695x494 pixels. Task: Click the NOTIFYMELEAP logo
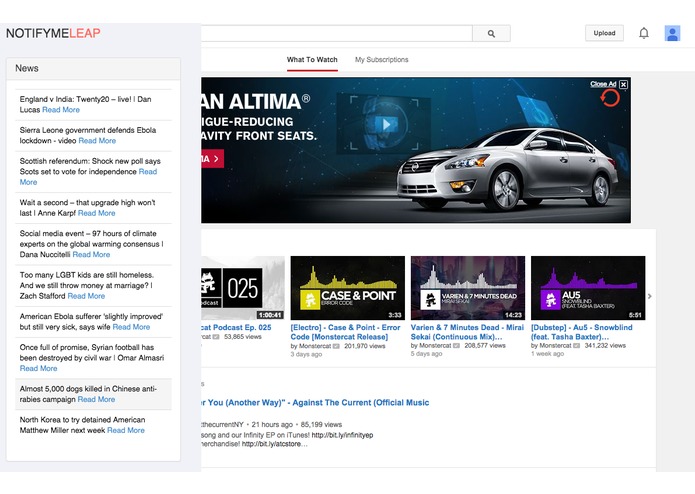coord(53,33)
